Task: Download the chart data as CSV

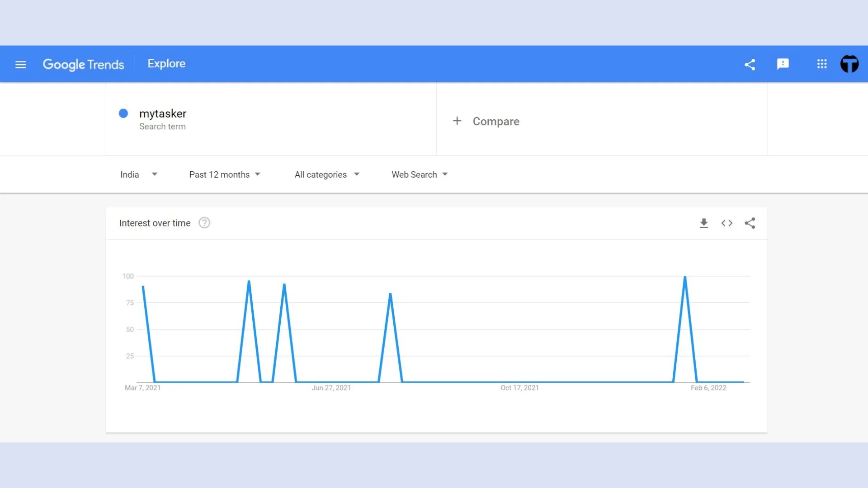Action: (704, 223)
